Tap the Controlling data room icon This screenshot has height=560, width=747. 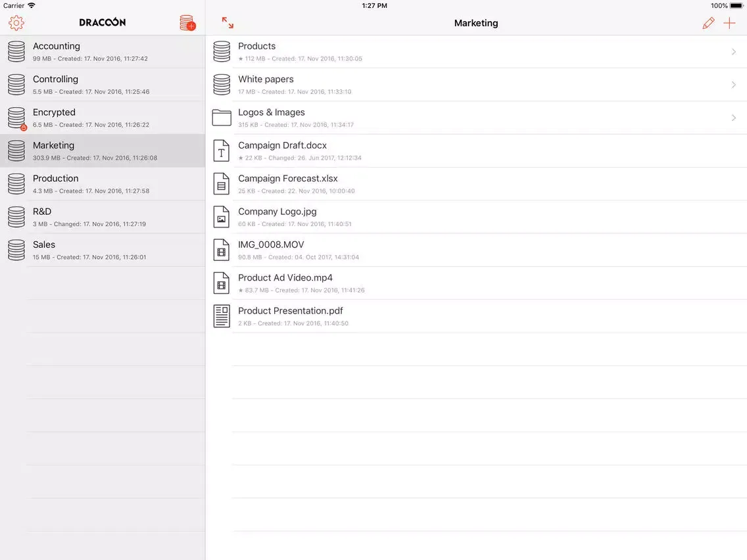pos(16,84)
